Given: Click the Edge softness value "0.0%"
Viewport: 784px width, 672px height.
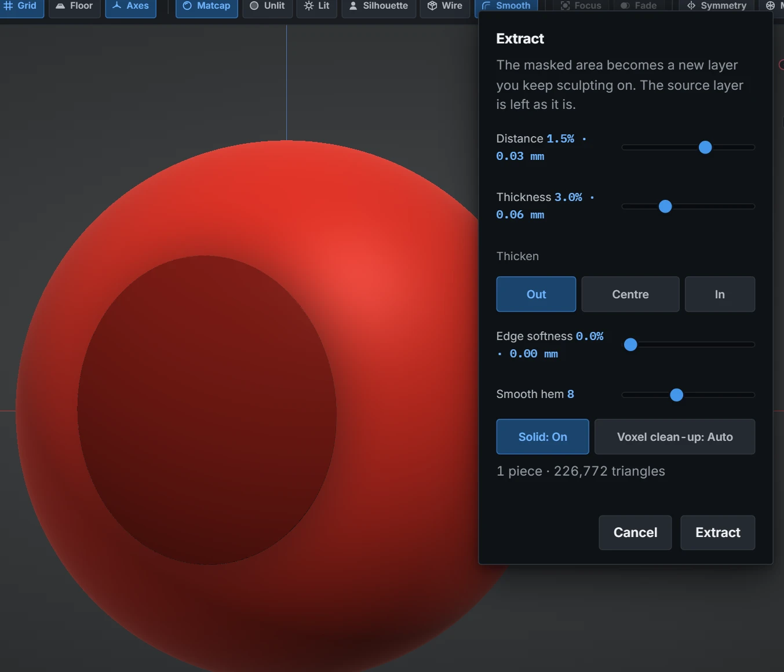Looking at the screenshot, I should coord(589,336).
